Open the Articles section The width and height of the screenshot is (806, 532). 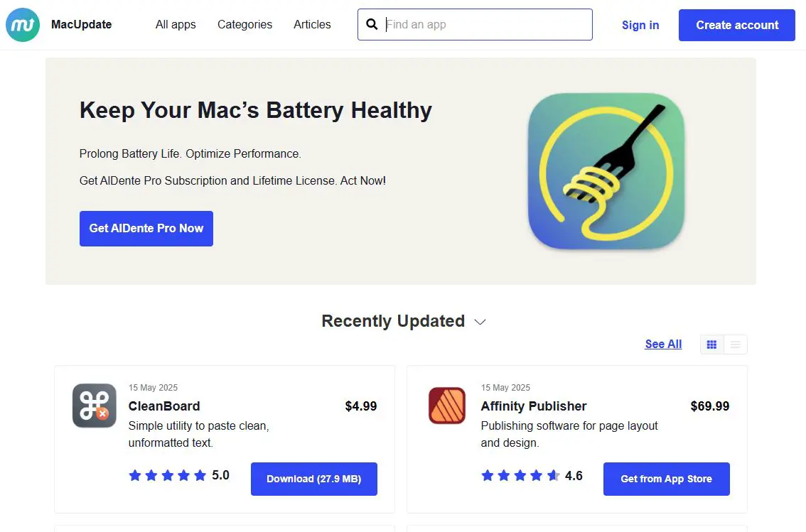coord(312,24)
